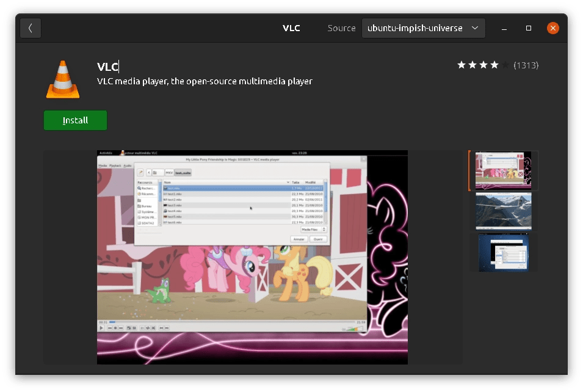The width and height of the screenshot is (583, 392).
Task: Select the glider airplane screenshot thumbnail
Action: 504,211
